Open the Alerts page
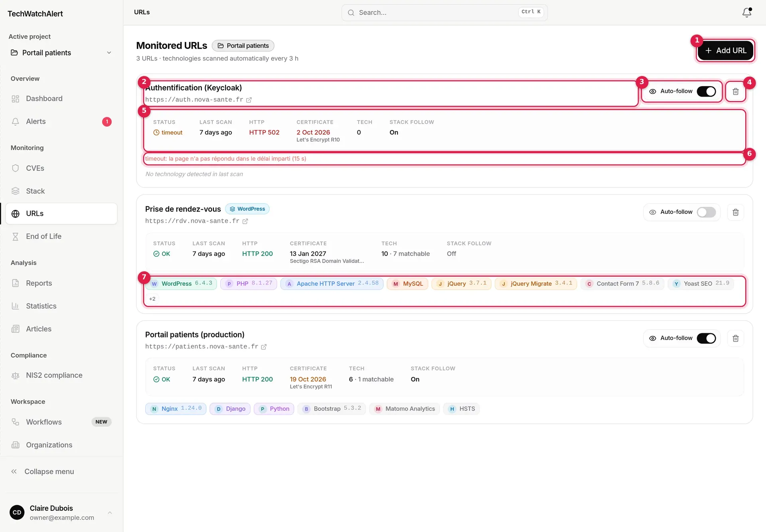Viewport: 766px width, 532px height. (x=61, y=121)
